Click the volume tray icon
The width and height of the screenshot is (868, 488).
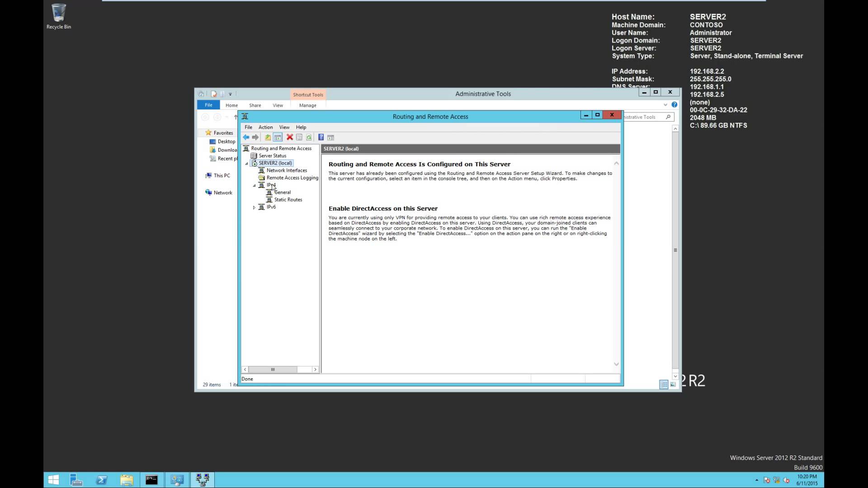pyautogui.click(x=787, y=480)
